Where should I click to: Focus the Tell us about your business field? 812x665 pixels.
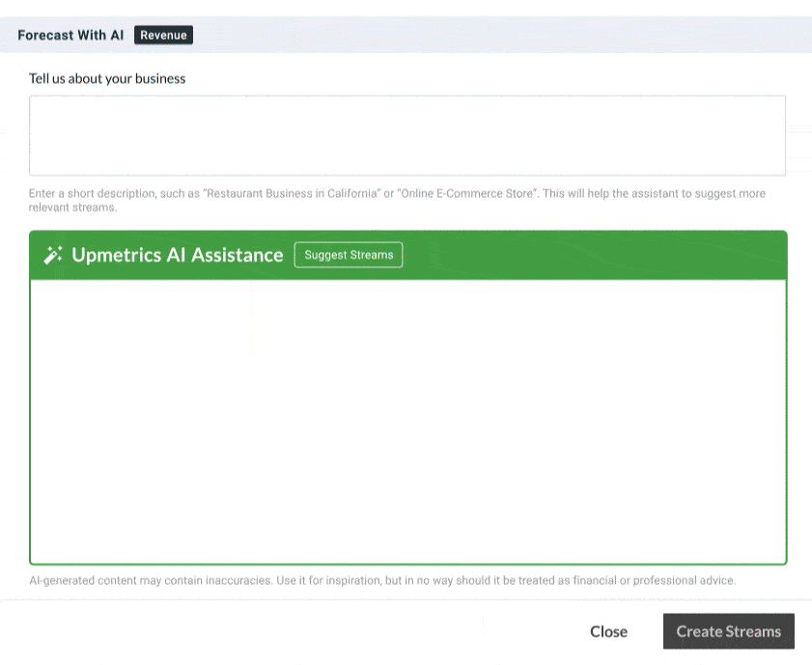coord(407,135)
